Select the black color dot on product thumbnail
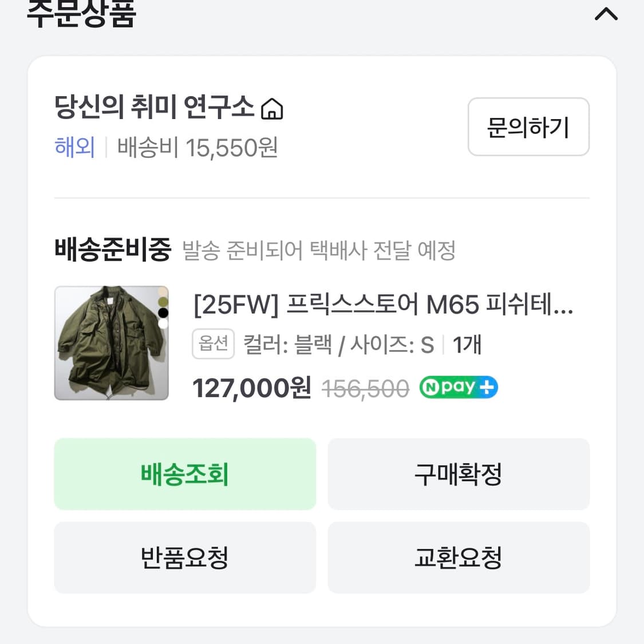 pos(163,313)
